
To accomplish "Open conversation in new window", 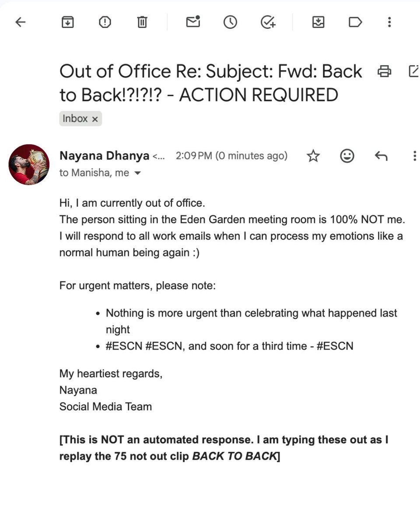I will pyautogui.click(x=414, y=71).
